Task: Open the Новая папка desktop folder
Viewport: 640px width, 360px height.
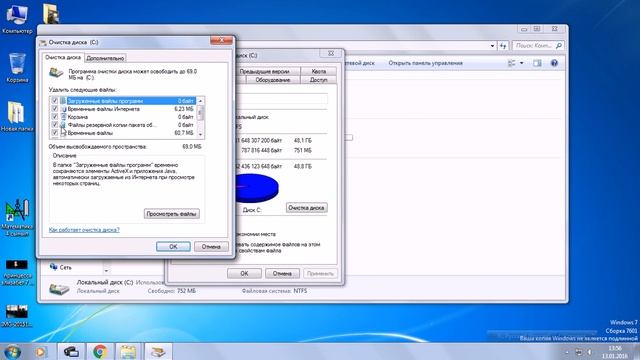Action: tap(16, 116)
